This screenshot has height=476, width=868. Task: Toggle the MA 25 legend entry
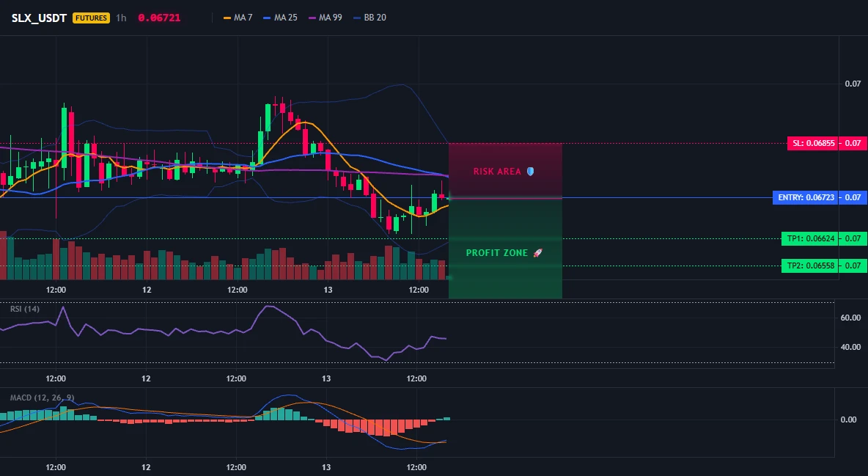click(281, 18)
